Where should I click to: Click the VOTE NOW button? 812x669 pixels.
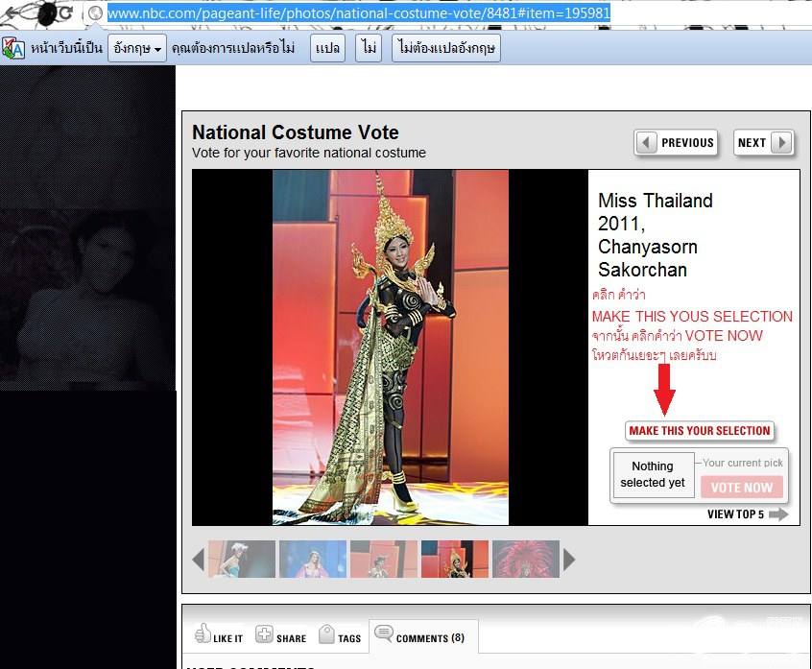(x=742, y=488)
